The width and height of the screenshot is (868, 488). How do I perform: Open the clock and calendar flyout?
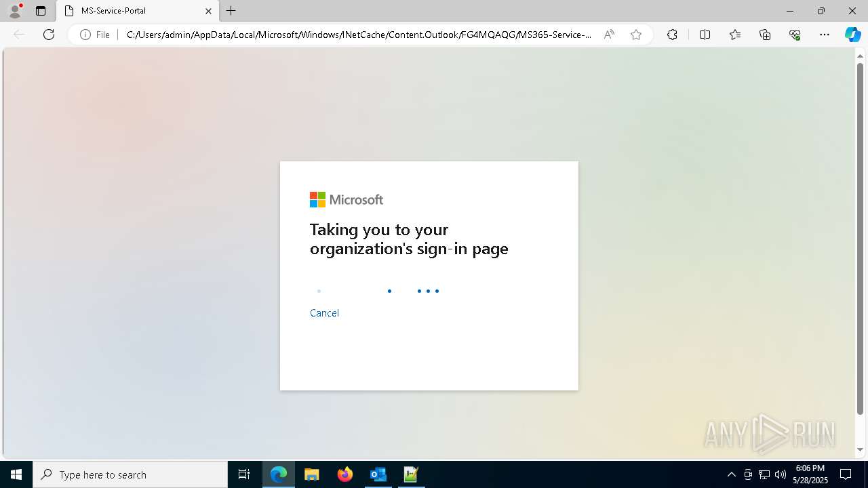(810, 474)
